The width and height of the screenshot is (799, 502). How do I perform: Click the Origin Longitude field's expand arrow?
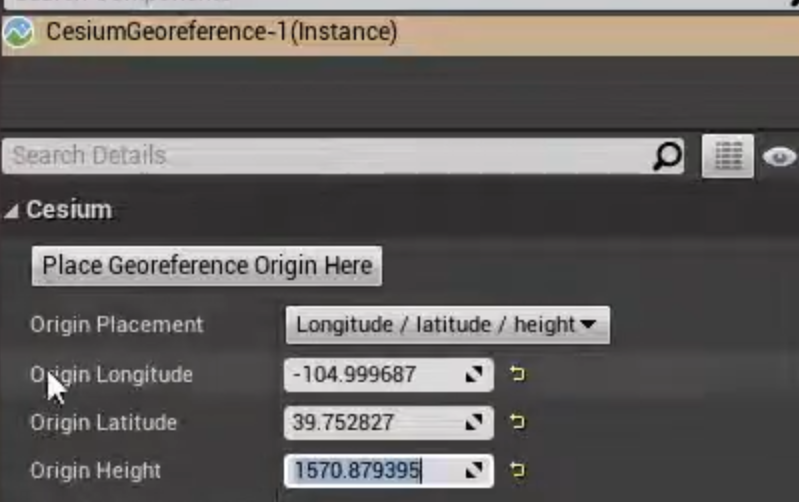coord(474,375)
